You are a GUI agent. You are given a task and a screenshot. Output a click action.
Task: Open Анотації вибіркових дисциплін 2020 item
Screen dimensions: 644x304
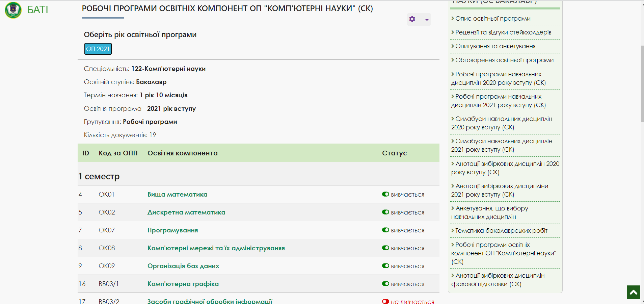click(505, 168)
